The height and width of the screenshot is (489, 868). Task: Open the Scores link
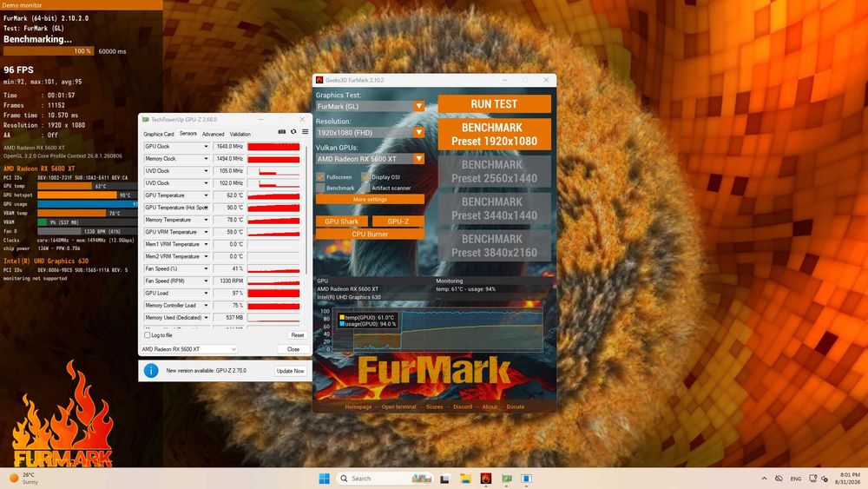tap(435, 406)
